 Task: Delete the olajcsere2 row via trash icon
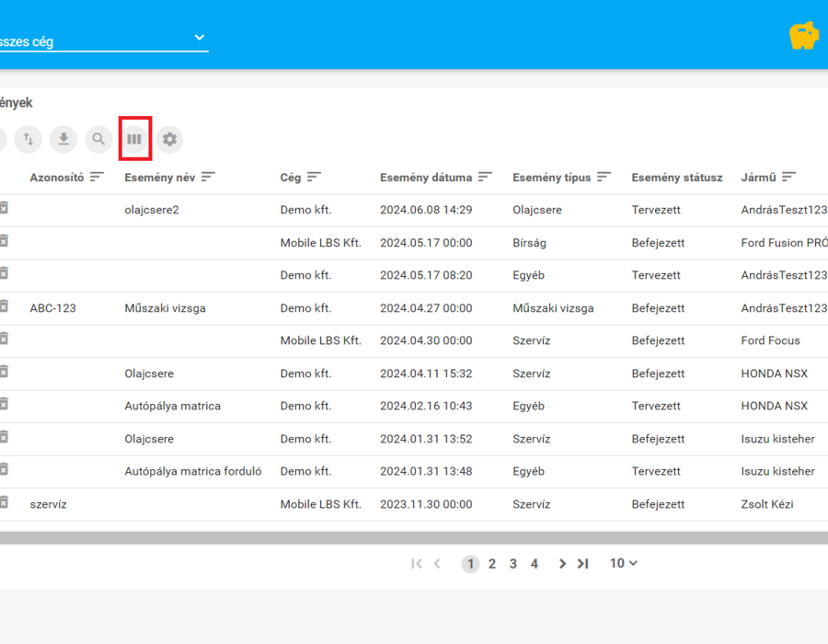(x=4, y=208)
